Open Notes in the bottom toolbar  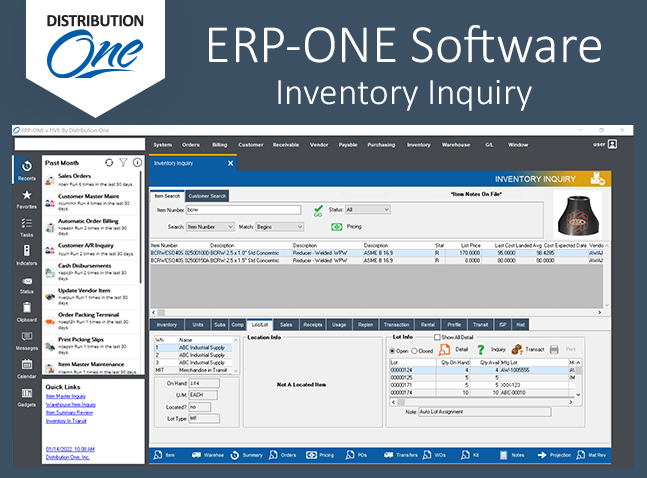tap(512, 455)
